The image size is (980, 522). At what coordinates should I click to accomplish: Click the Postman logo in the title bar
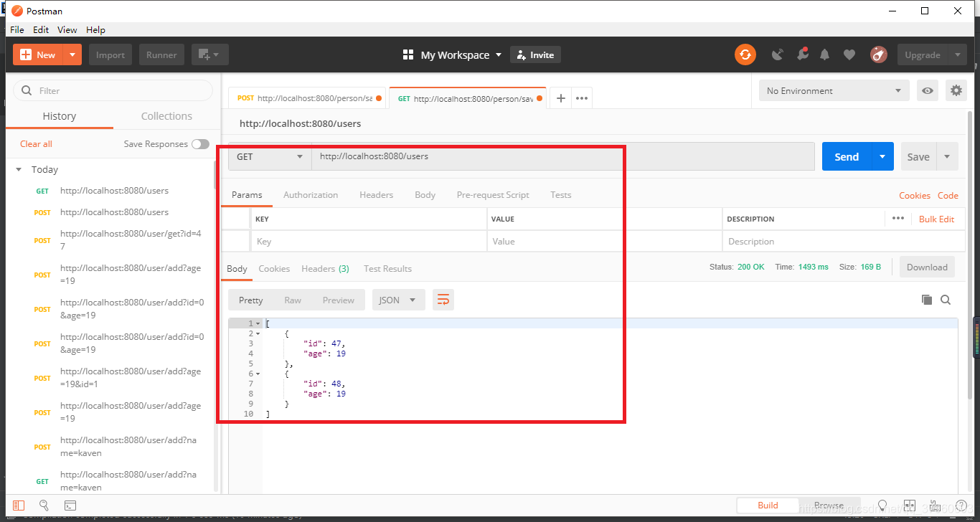pos(17,11)
